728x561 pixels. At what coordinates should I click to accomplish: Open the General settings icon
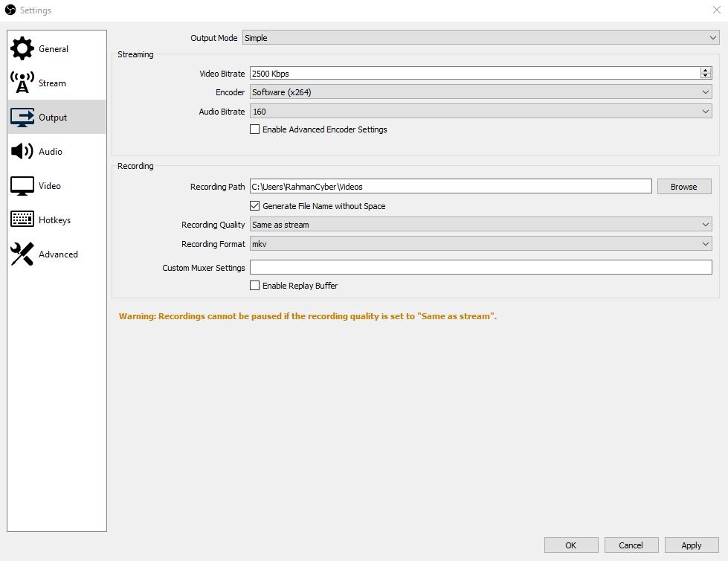click(22, 48)
